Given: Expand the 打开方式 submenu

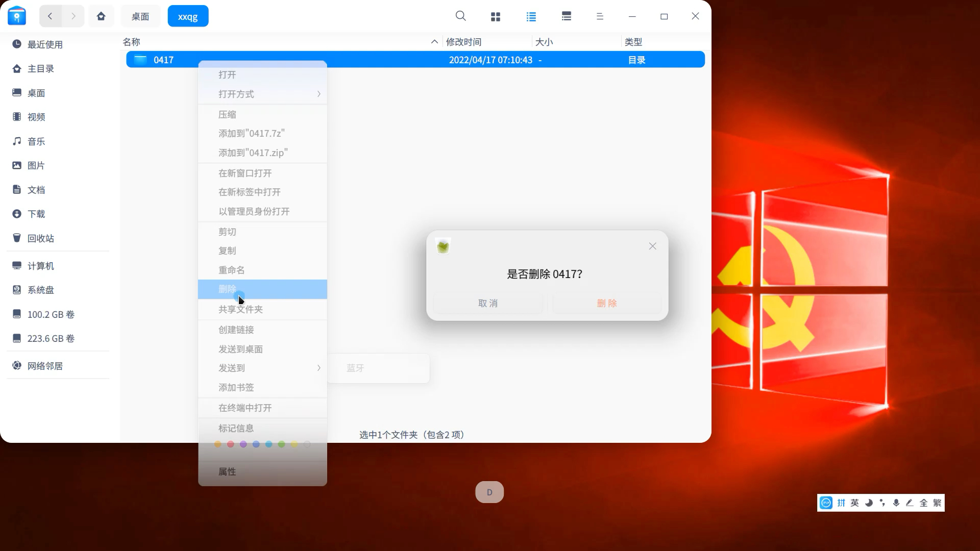Looking at the screenshot, I should (x=262, y=94).
